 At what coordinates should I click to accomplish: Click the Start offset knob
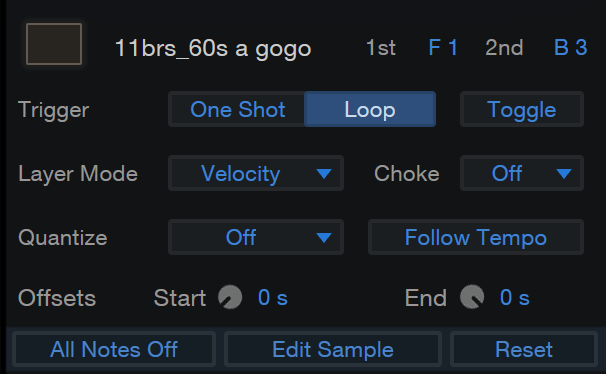coord(230,297)
